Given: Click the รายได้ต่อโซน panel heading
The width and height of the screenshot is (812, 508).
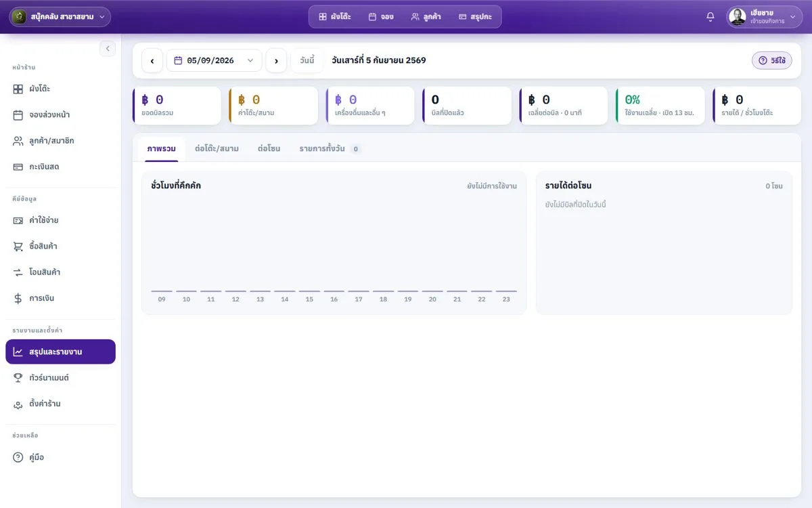Looking at the screenshot, I should [568, 186].
